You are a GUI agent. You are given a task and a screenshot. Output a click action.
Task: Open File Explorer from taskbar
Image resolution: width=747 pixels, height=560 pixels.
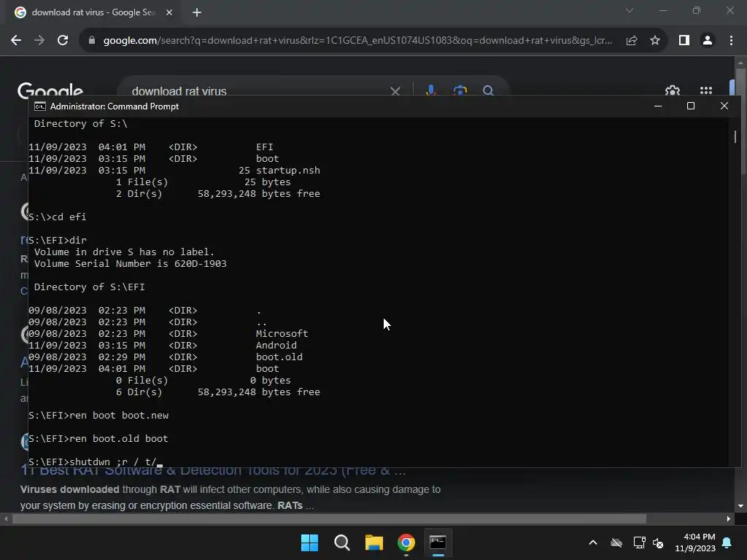point(374,542)
